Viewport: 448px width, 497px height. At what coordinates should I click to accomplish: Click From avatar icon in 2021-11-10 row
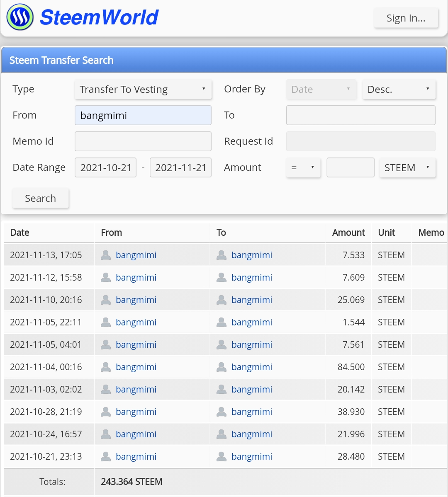(106, 300)
